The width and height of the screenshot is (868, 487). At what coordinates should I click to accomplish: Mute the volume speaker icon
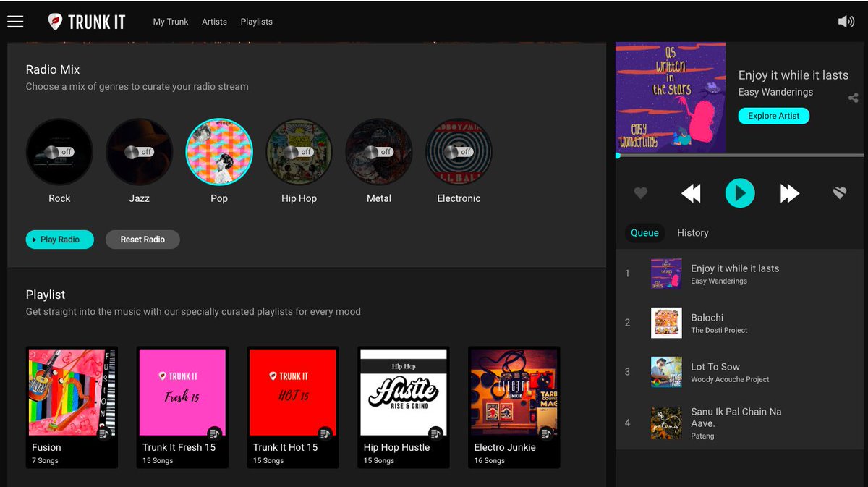pos(846,22)
